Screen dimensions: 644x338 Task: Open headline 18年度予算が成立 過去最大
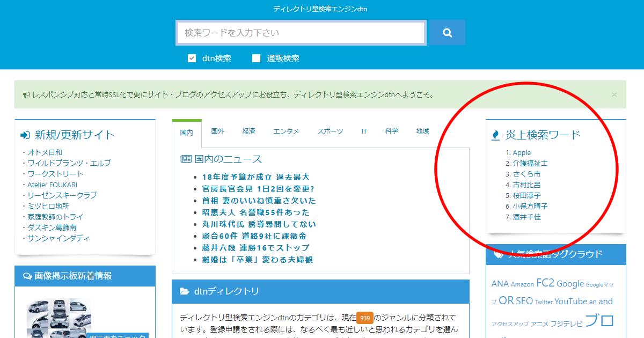[255, 177]
